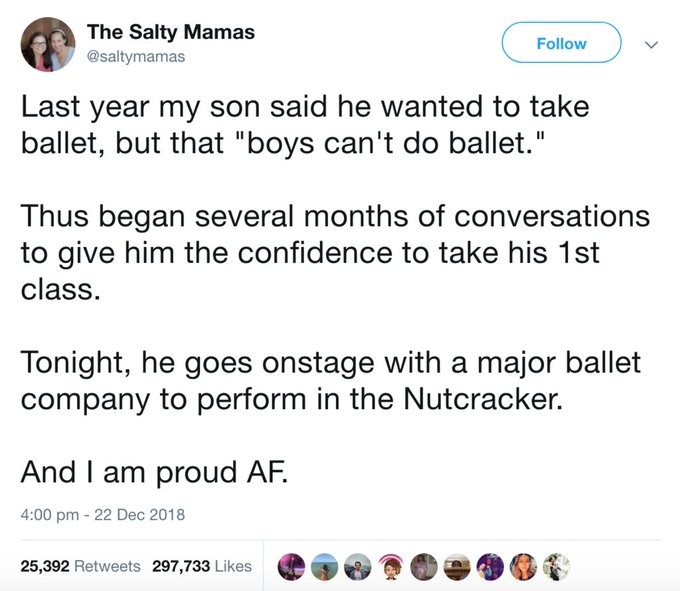Open liker avatar of man in blue jacket
The width and height of the screenshot is (680, 591).
[x=357, y=567]
